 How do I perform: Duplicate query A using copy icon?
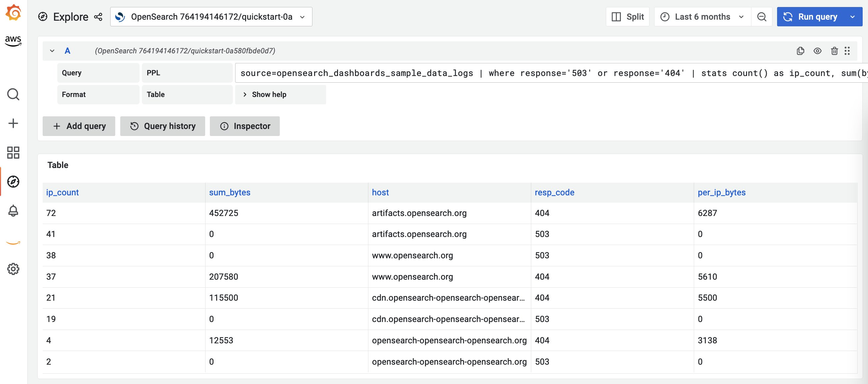point(801,51)
